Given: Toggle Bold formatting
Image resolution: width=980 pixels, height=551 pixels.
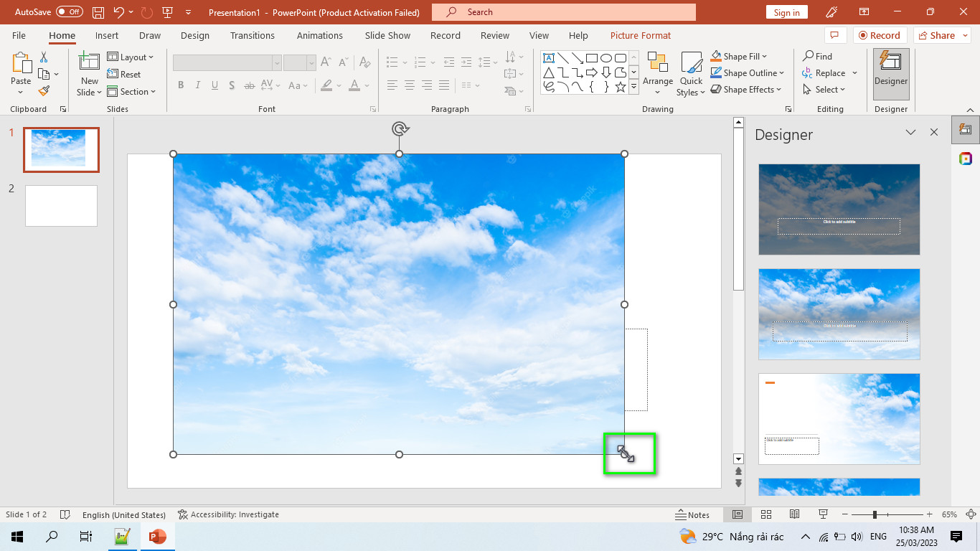Looking at the screenshot, I should click(181, 85).
